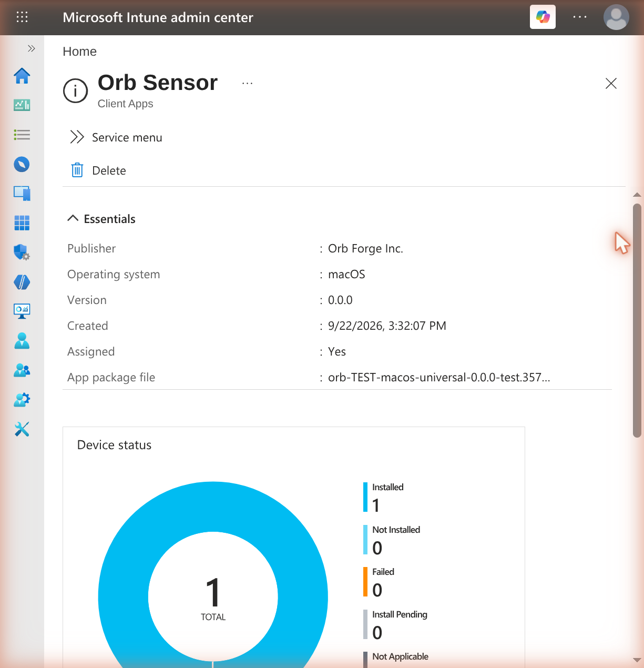644x668 pixels.
Task: Click the info icon beside Orb Sensor
Action: (76, 91)
